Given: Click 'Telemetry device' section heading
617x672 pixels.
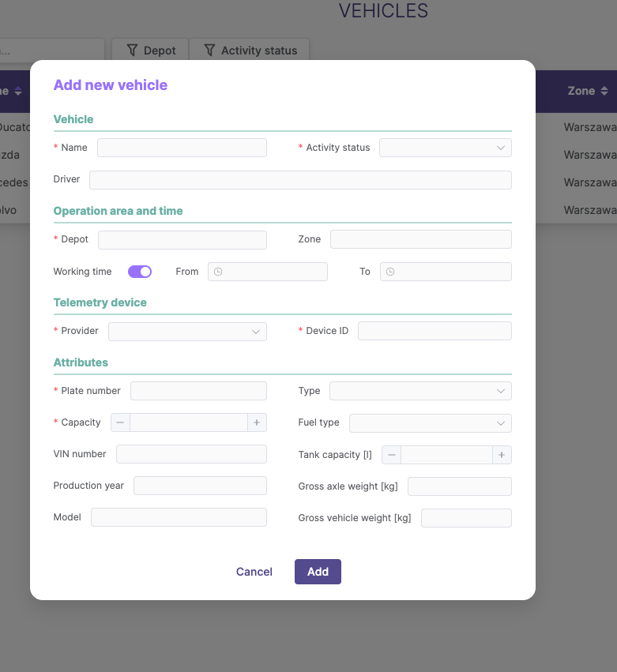Looking at the screenshot, I should click(x=100, y=302).
